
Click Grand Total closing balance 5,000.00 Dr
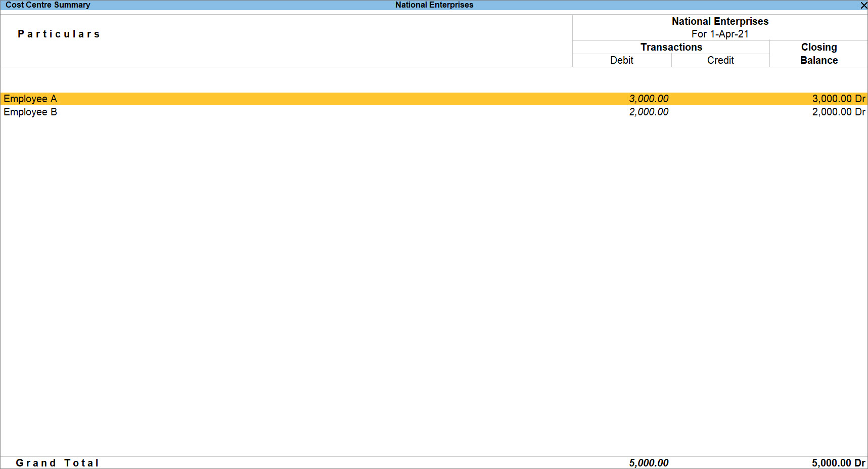(839, 463)
